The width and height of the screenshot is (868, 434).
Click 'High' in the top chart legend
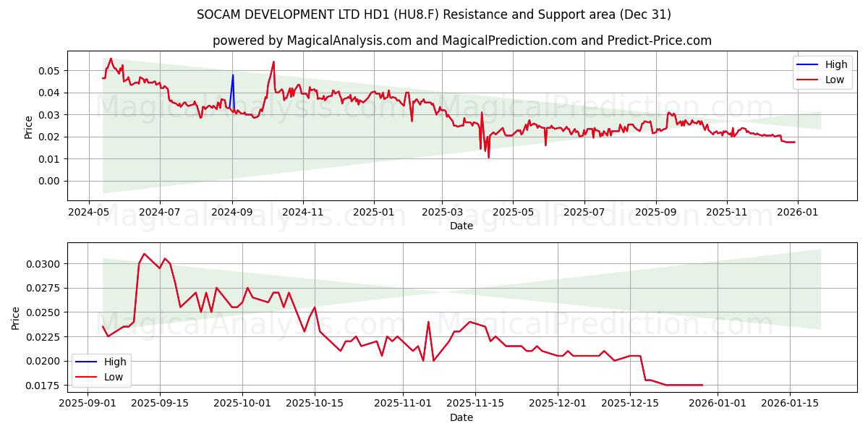click(836, 65)
